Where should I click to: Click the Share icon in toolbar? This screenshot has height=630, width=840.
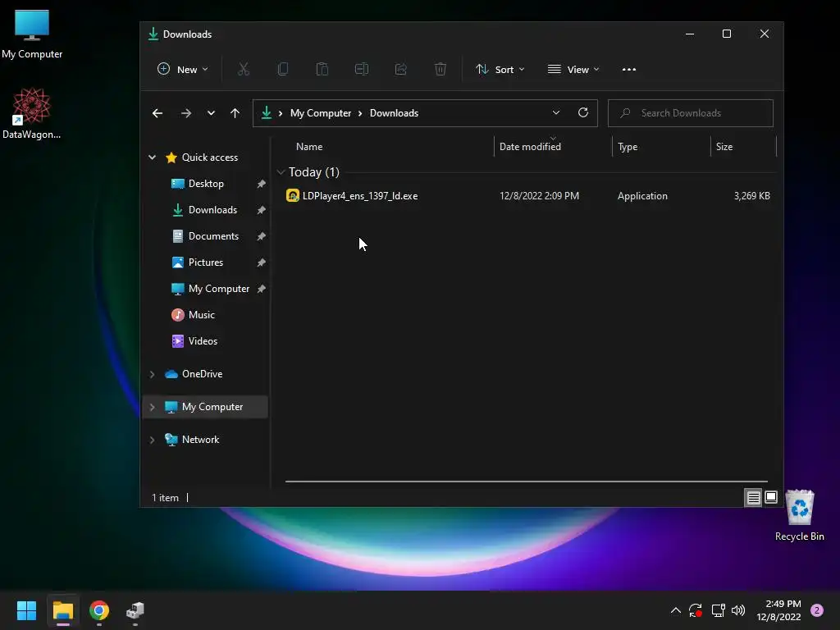[400, 69]
